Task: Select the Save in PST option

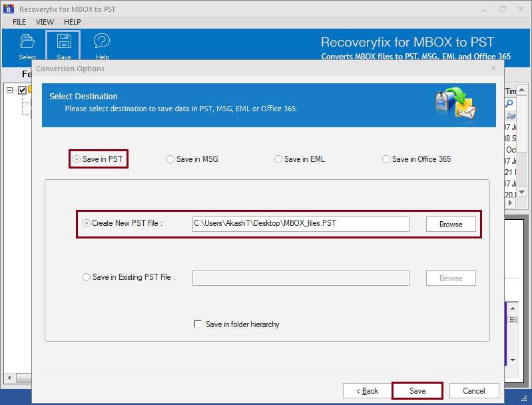Action: (98, 159)
